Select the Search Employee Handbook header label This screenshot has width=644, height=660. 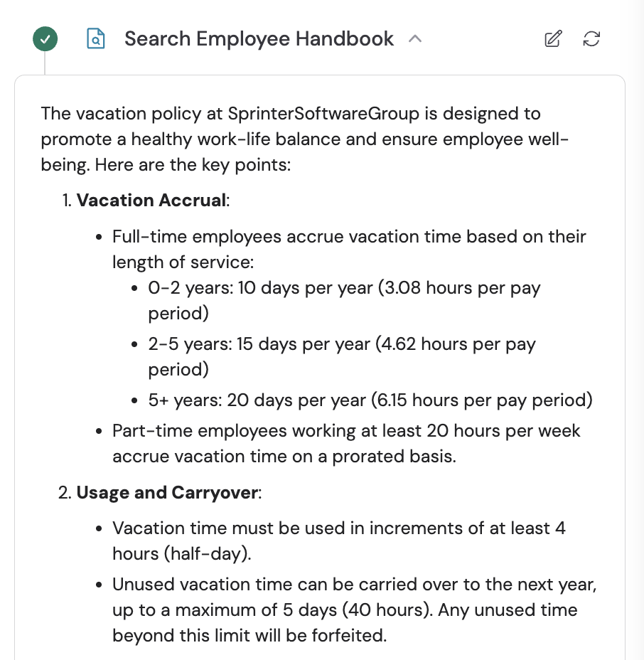tap(259, 39)
